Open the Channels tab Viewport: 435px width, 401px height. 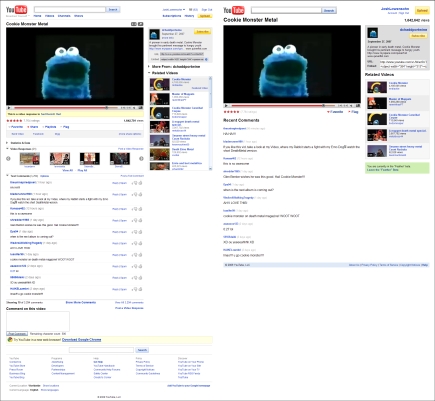click(x=64, y=16)
